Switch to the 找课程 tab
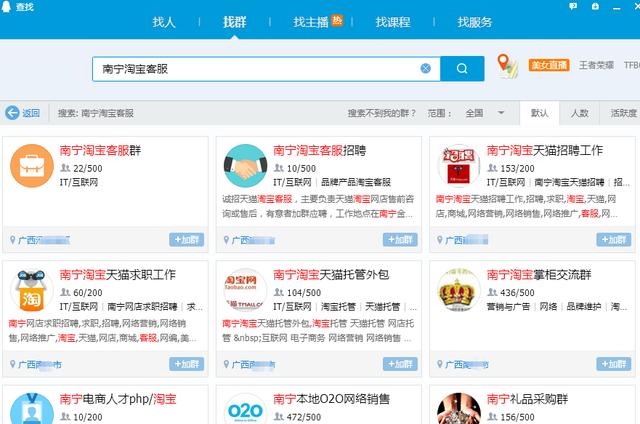Image resolution: width=640 pixels, height=424 pixels. 393,22
